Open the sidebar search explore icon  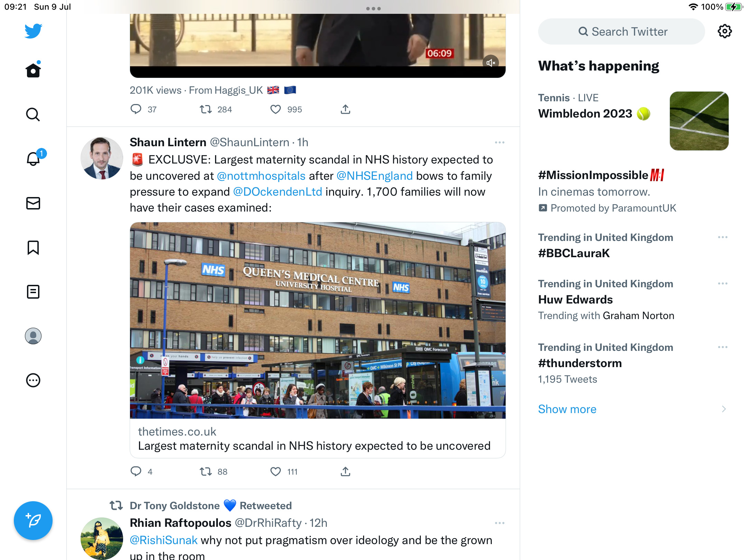pyautogui.click(x=33, y=114)
